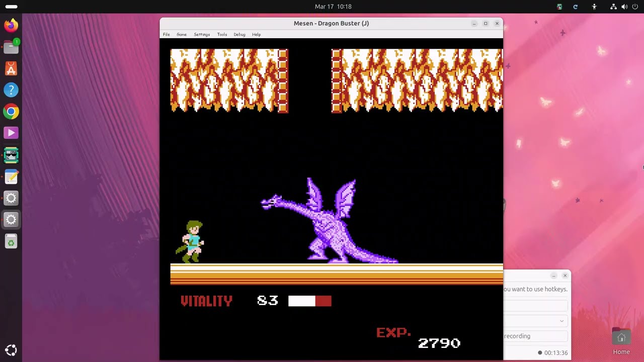The height and width of the screenshot is (362, 644).
Task: Minimize the recorder window
Action: click(553, 276)
